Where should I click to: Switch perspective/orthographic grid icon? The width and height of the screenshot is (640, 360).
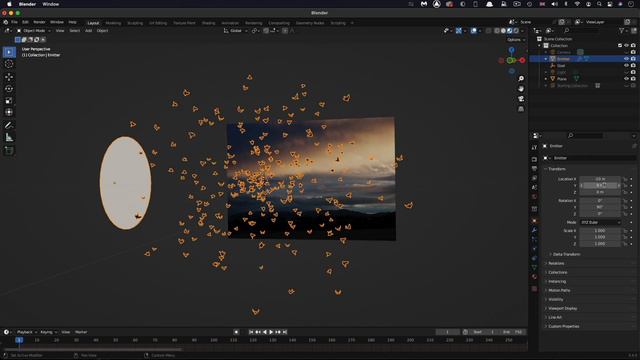[x=521, y=109]
